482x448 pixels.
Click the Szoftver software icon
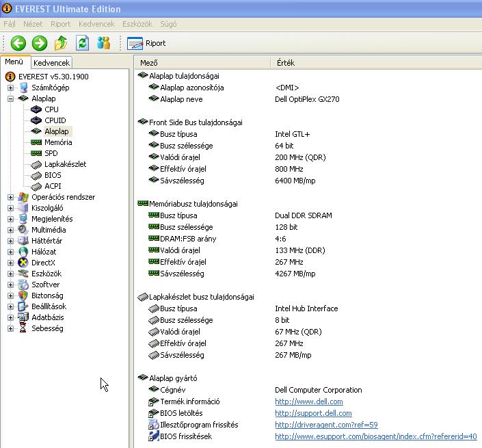click(23, 285)
